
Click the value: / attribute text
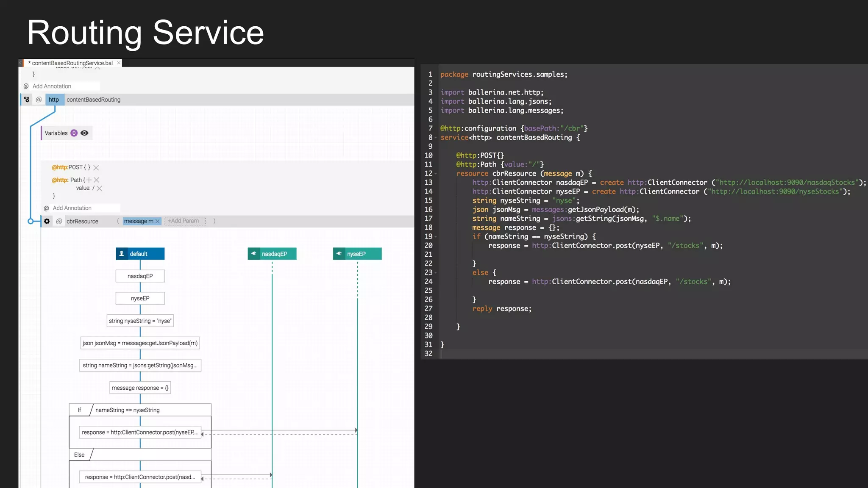click(85, 188)
